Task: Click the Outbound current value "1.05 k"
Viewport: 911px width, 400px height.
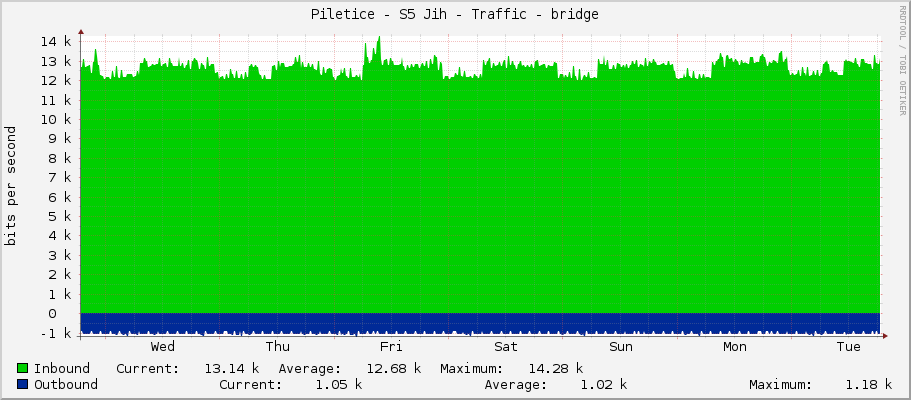Action: (x=339, y=384)
